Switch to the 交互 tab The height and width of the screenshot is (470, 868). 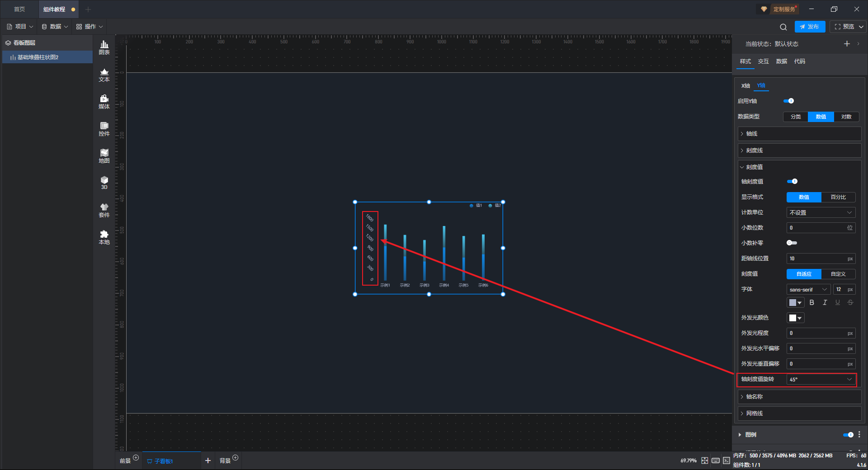pyautogui.click(x=764, y=61)
